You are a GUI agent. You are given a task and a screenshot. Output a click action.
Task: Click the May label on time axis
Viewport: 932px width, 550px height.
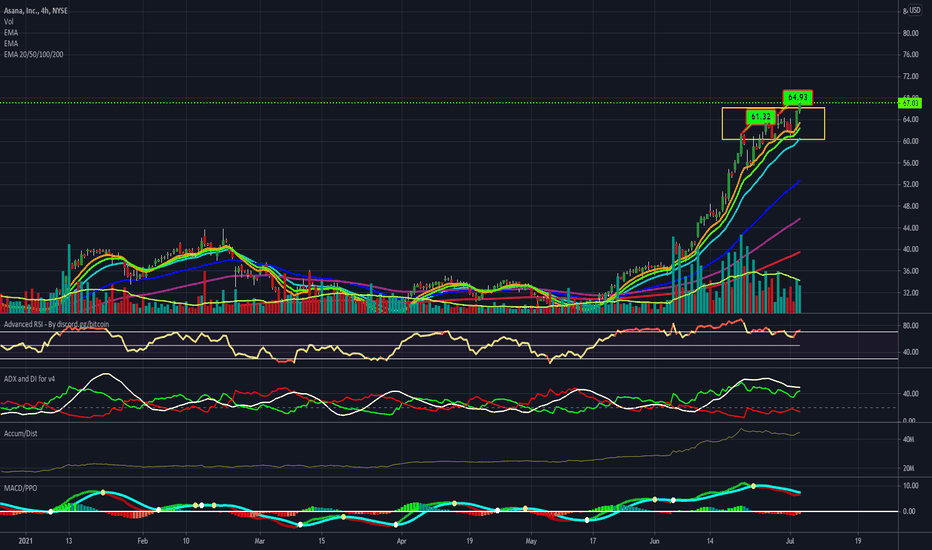tap(531, 541)
